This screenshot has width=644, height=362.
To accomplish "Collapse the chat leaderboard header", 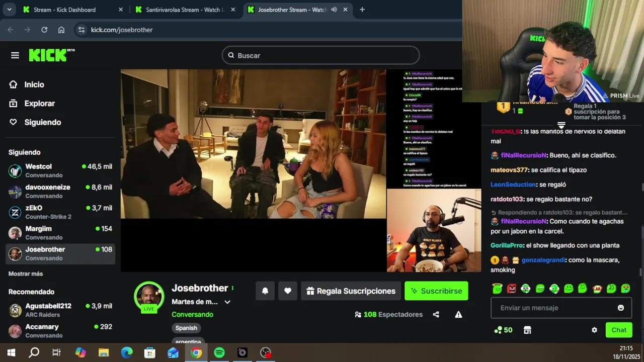I will (x=561, y=125).
